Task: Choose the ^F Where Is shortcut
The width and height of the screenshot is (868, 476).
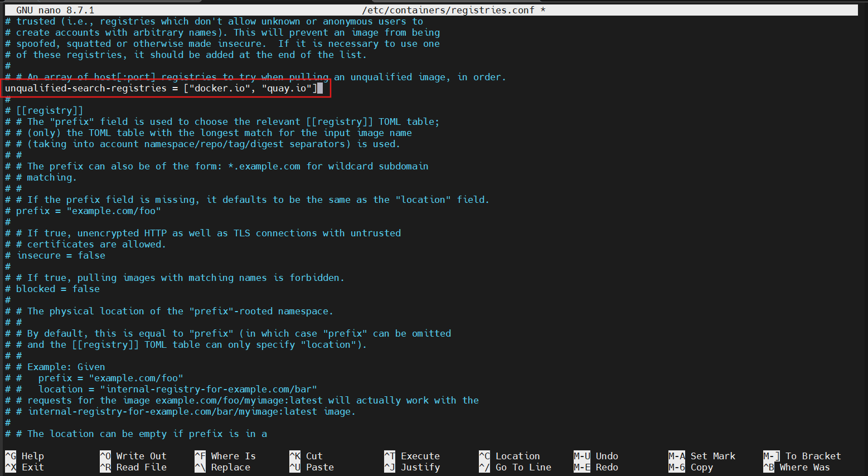Action: click(225, 456)
